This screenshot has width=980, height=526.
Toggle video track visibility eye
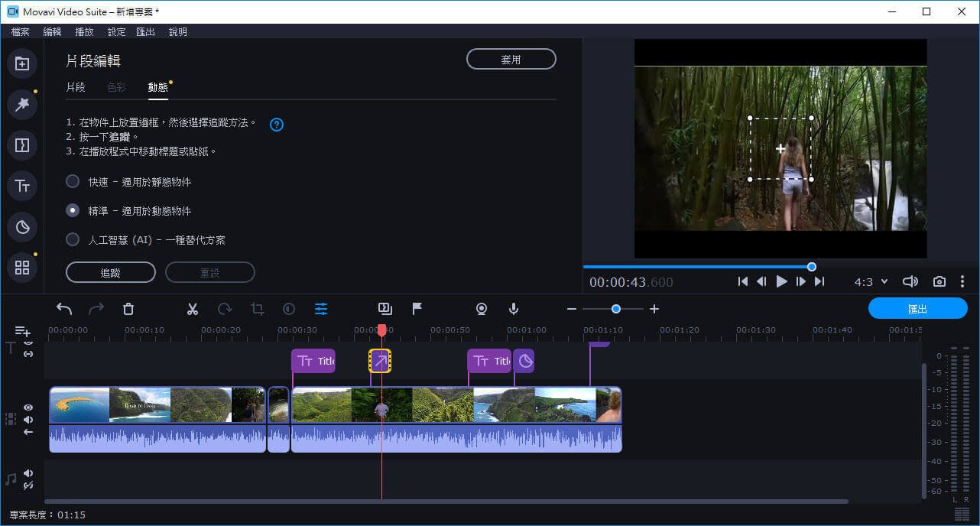(x=28, y=407)
